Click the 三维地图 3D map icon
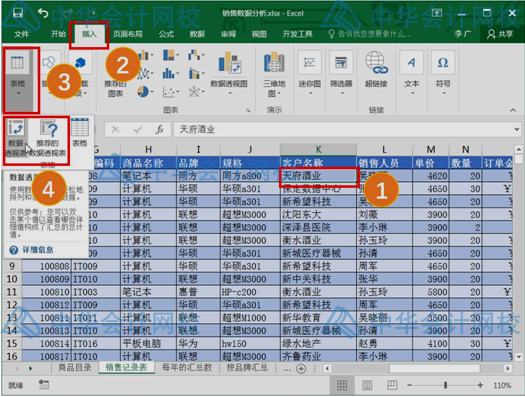This screenshot has height=397, width=525. coord(274,62)
